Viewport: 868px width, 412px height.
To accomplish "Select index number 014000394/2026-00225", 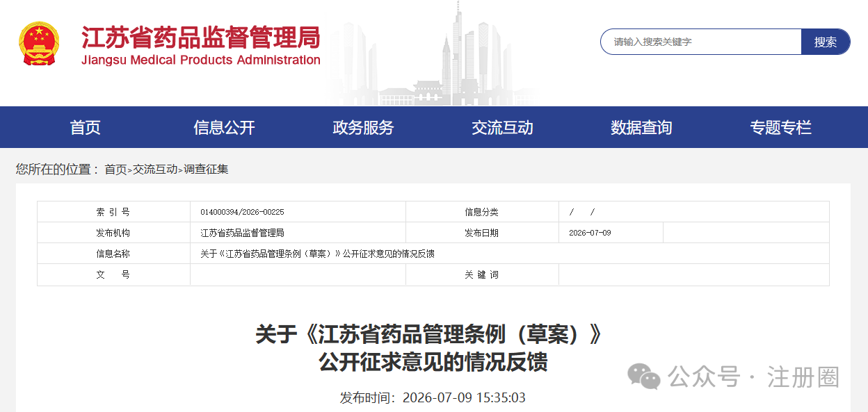I will point(242,213).
